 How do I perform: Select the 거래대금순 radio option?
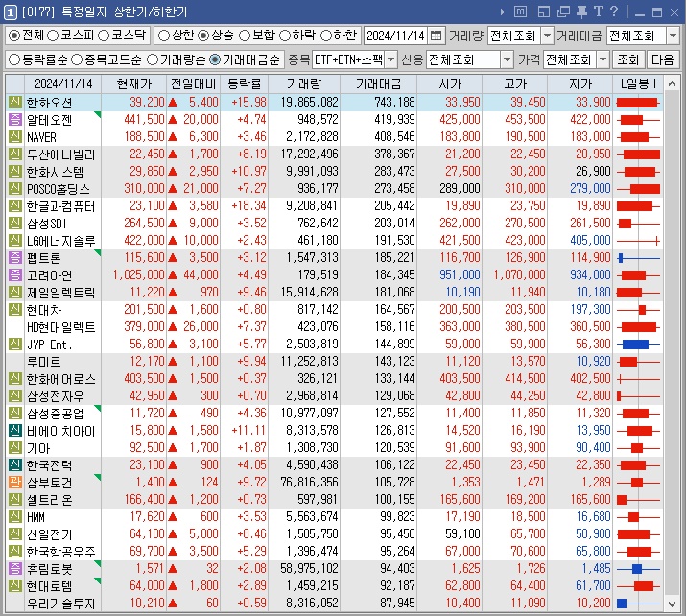click(214, 59)
